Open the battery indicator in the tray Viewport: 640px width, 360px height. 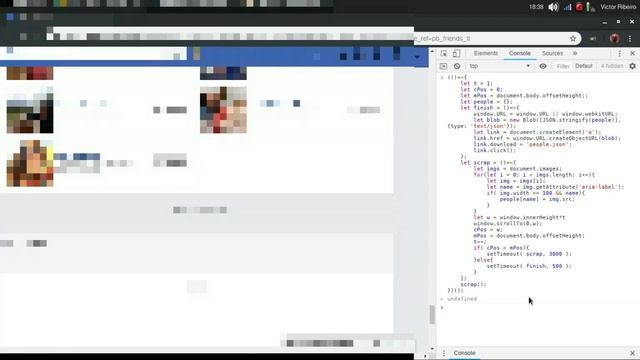pos(590,7)
